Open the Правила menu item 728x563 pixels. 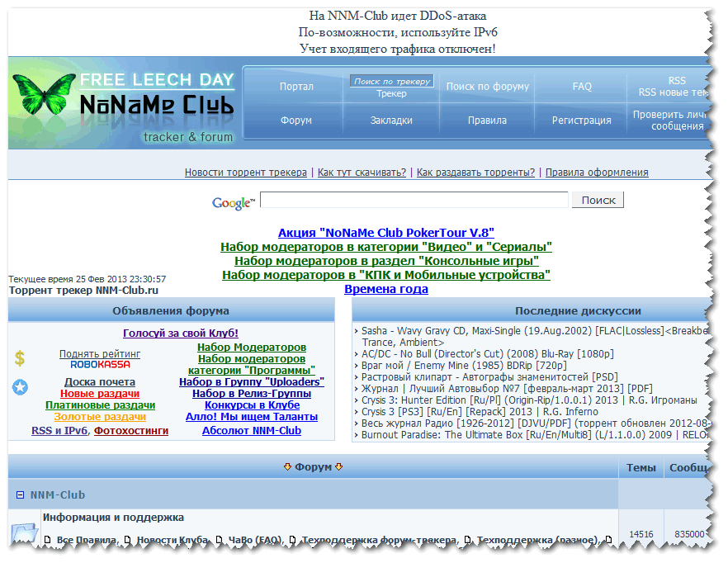[x=487, y=121]
